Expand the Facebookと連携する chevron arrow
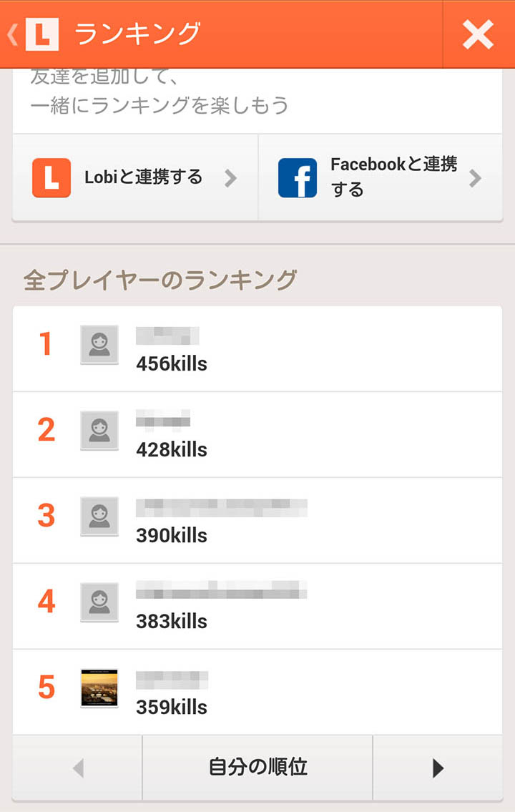This screenshot has height=812, width=515. click(475, 177)
